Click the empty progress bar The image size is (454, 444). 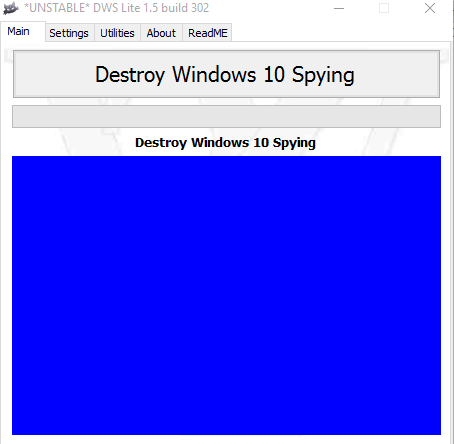tap(226, 116)
